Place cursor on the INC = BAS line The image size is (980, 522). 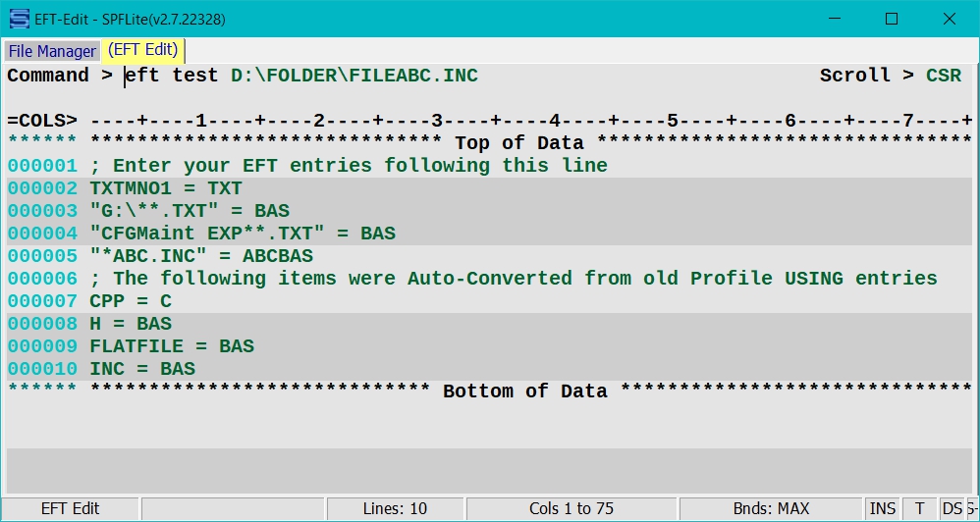pos(142,369)
